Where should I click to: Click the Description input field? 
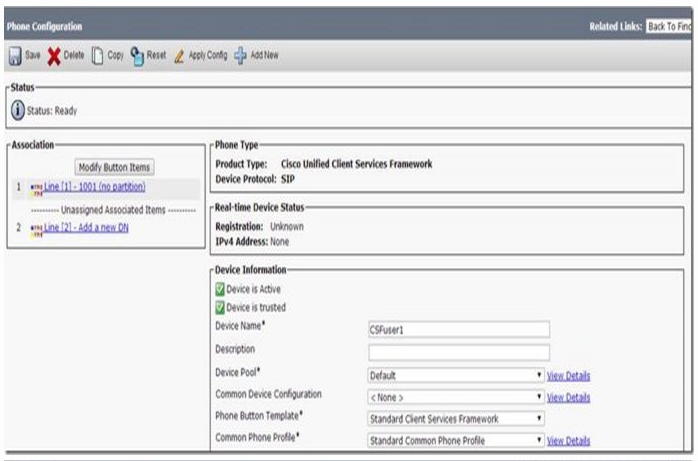click(459, 352)
